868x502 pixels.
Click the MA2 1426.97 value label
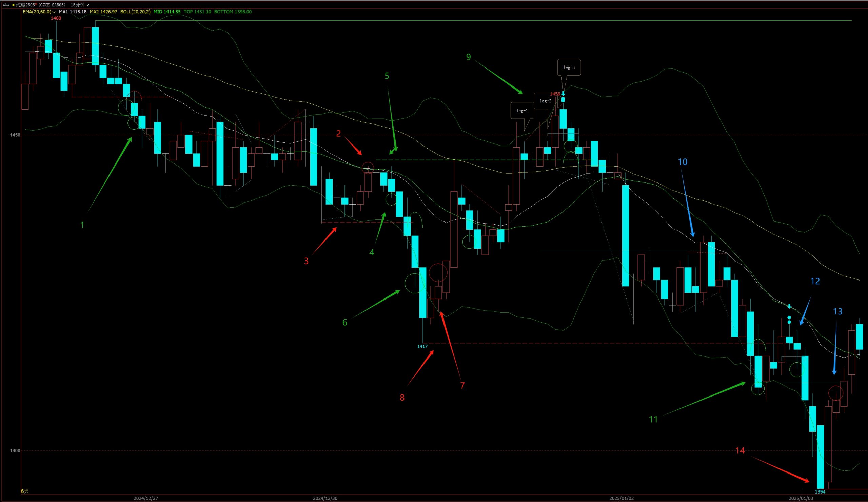coord(103,12)
